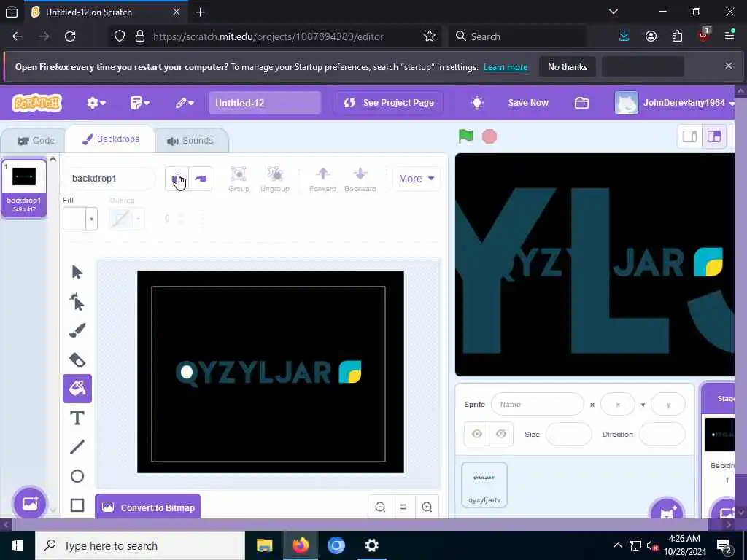Edit the Untitled-12 project title field
Viewport: 747px width, 560px height.
pos(265,103)
